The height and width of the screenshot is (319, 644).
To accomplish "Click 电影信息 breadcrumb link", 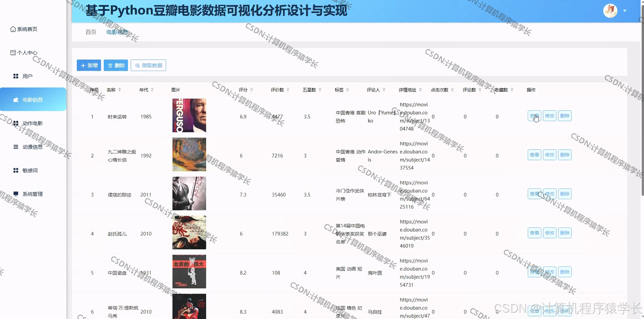I will tap(117, 32).
